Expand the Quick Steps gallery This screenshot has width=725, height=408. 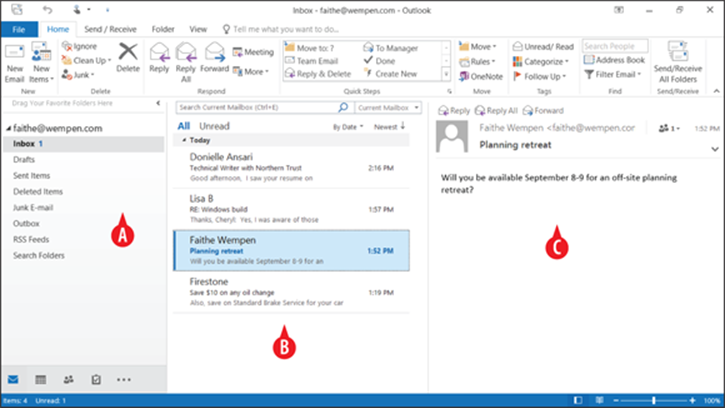446,74
